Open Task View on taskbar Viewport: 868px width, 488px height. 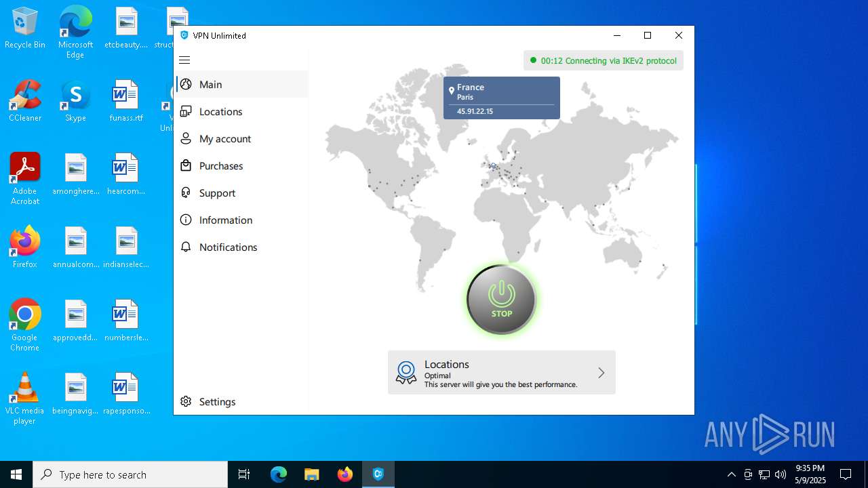pos(244,474)
